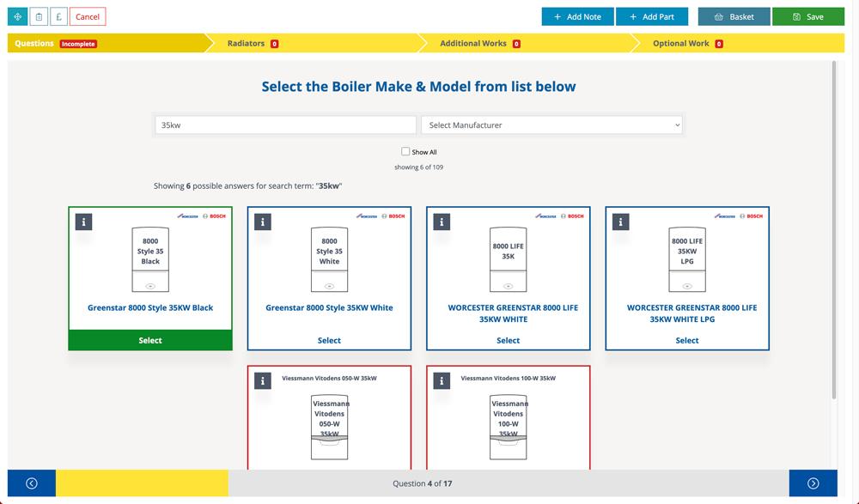Open info for Greenstar 8000 Style 35KW Black
This screenshot has width=859, height=504.
point(83,222)
